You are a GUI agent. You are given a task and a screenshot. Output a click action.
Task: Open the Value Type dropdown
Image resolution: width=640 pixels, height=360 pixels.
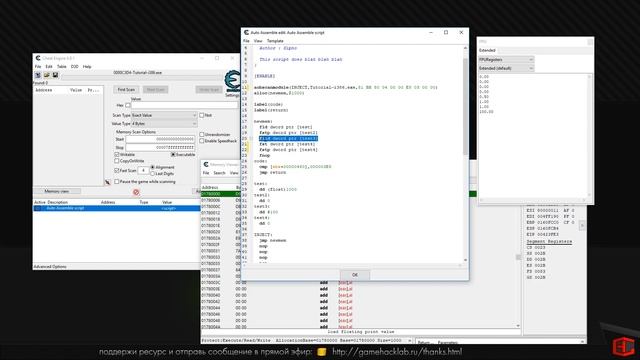[164, 124]
